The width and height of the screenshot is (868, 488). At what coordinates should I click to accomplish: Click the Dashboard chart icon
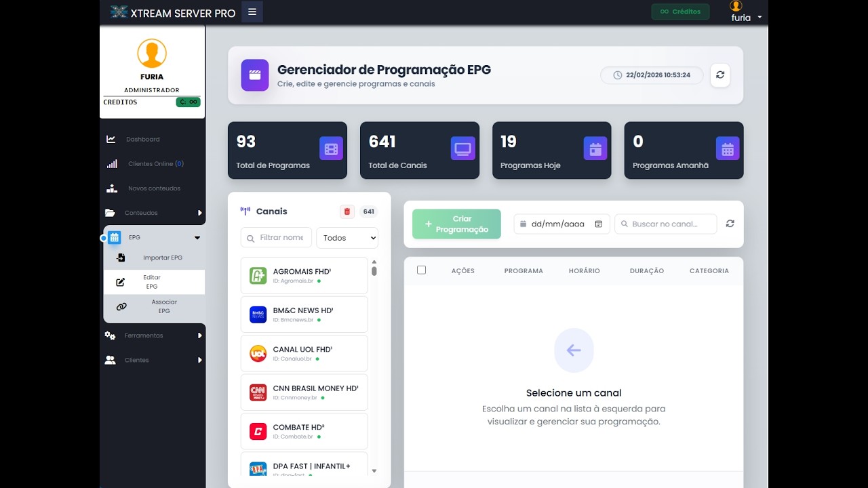(111, 139)
